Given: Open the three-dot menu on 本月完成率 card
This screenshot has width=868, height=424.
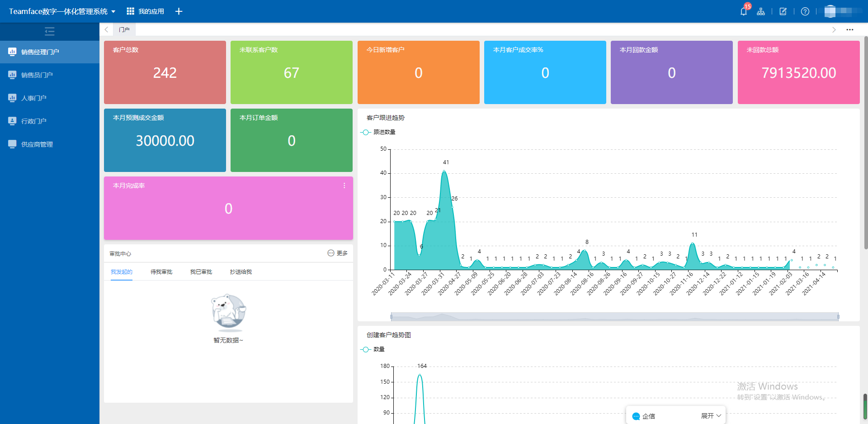Looking at the screenshot, I should [344, 186].
